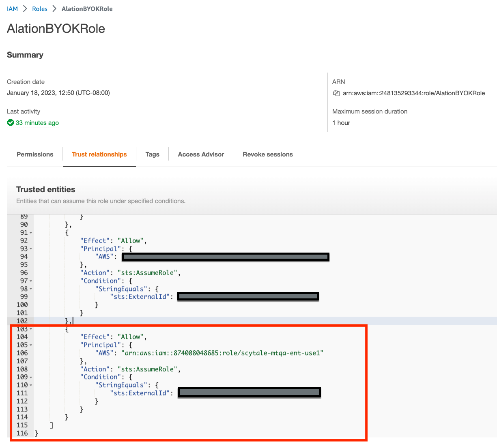
Task: Open the Tags tab
Action: click(153, 154)
